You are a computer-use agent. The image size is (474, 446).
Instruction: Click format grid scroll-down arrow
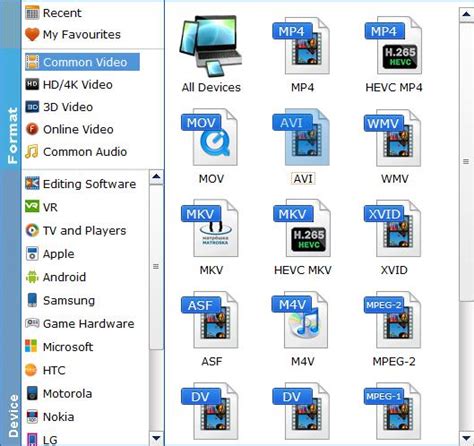click(x=466, y=438)
